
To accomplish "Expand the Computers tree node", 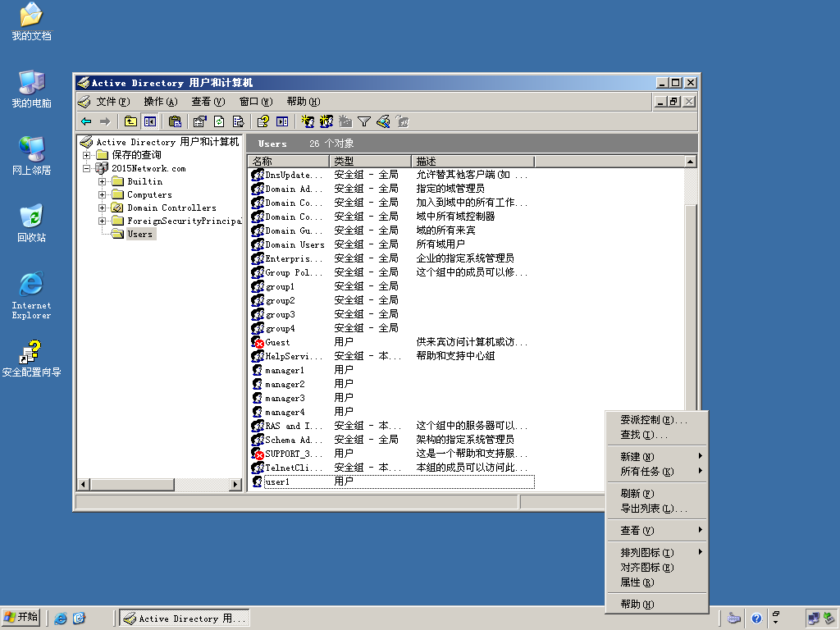I will point(102,194).
